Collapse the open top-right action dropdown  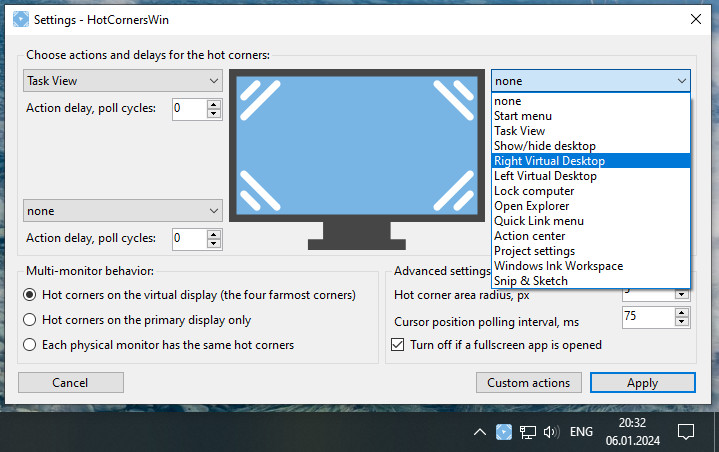(x=591, y=81)
